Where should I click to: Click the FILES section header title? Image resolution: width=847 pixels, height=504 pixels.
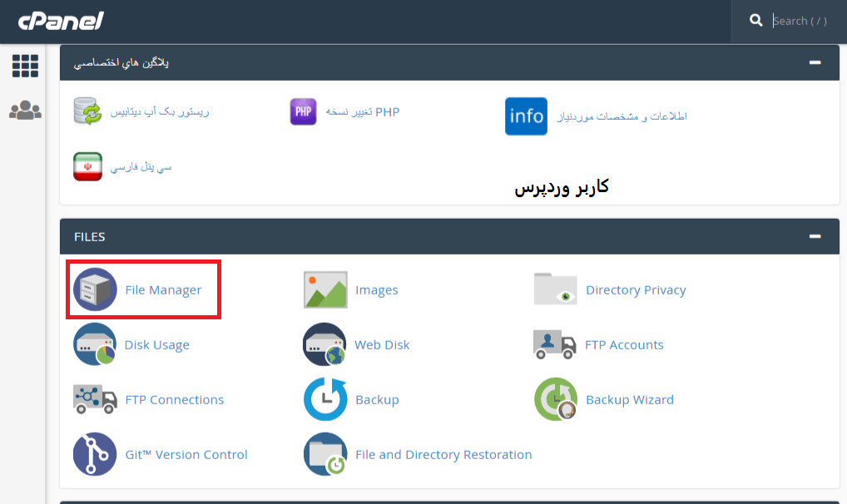click(90, 236)
